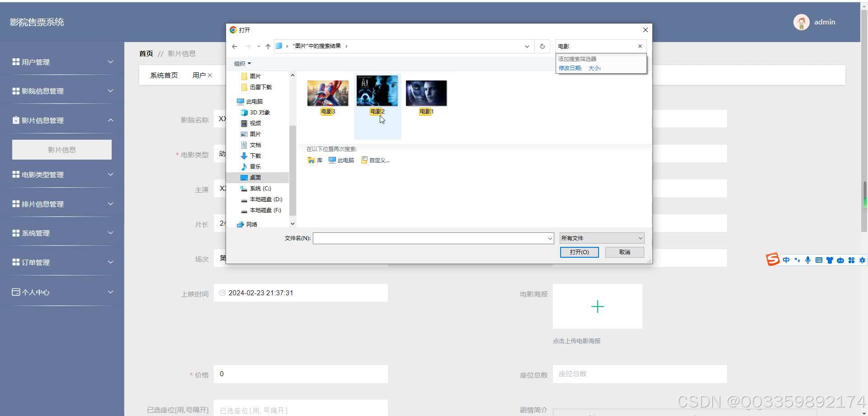Click the admin avatar icon

coord(801,22)
